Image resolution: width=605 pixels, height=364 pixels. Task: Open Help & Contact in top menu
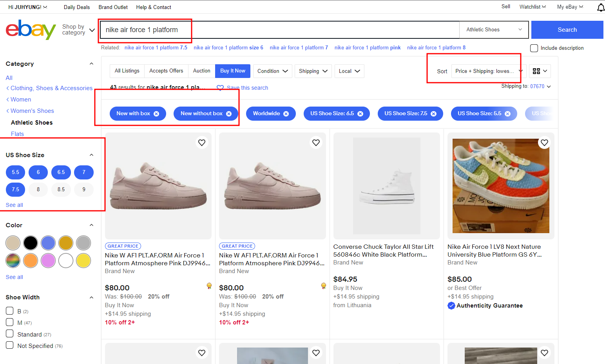[154, 7]
